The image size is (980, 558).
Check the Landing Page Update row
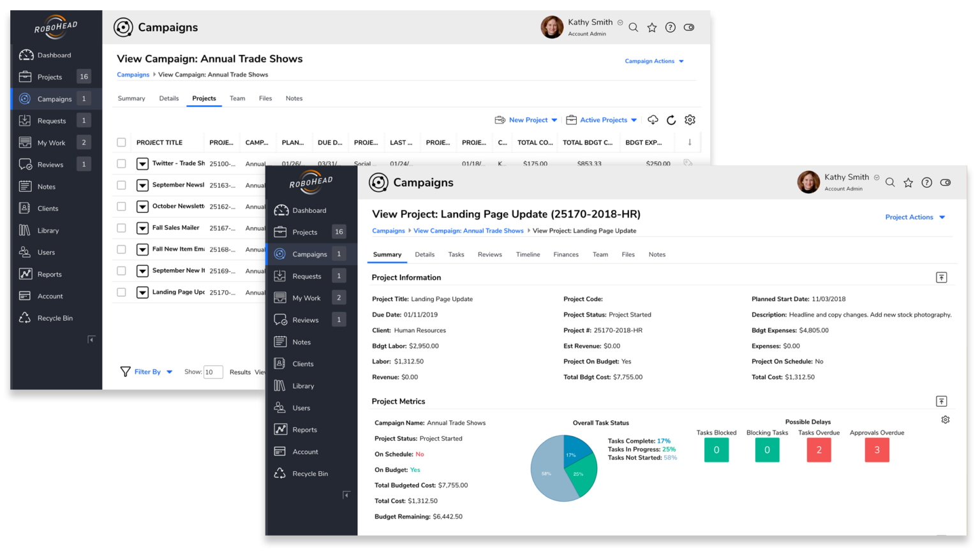tap(121, 292)
